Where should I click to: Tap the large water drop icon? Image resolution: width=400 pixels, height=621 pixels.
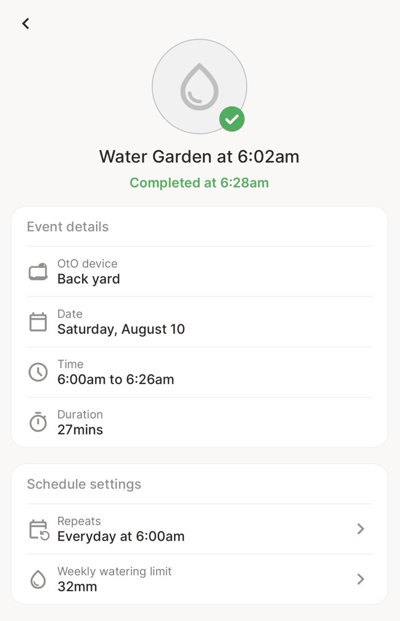point(199,86)
